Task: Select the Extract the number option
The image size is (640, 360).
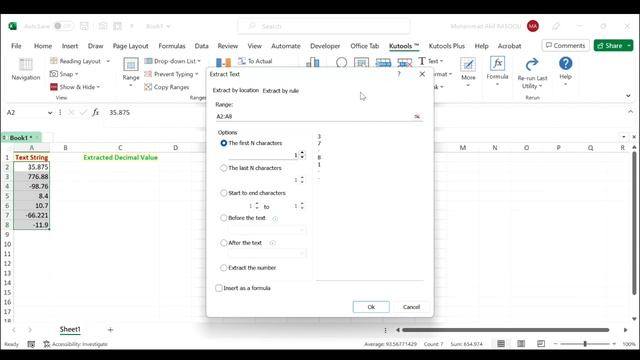Action: point(224,268)
